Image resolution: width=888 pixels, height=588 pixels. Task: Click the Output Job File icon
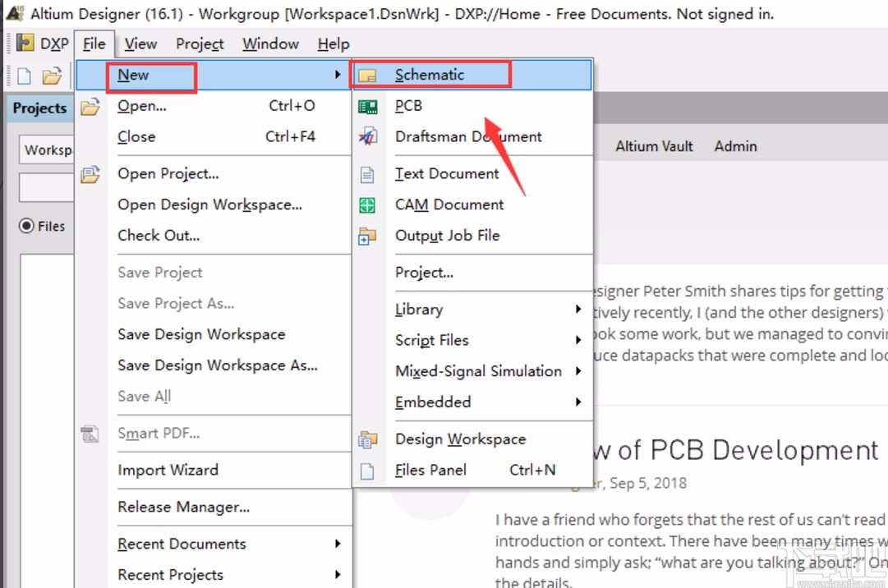tap(367, 236)
